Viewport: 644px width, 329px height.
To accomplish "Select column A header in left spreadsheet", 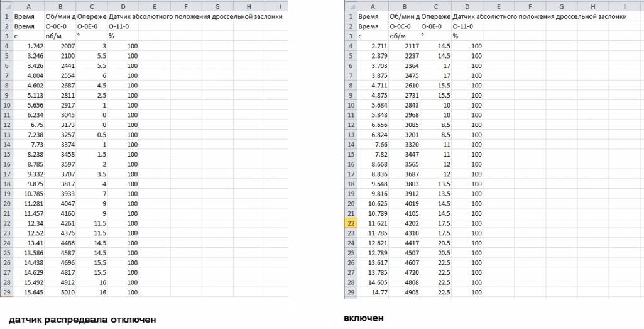I will click(x=28, y=6).
